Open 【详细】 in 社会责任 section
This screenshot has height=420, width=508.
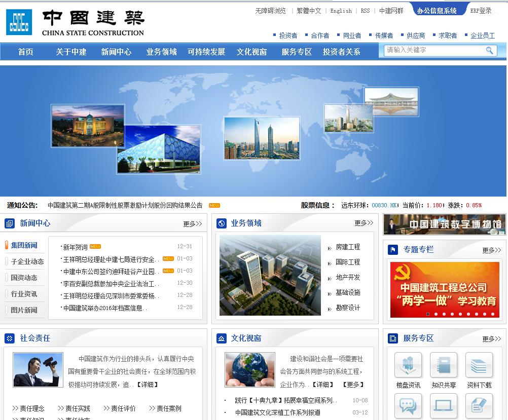148,385
